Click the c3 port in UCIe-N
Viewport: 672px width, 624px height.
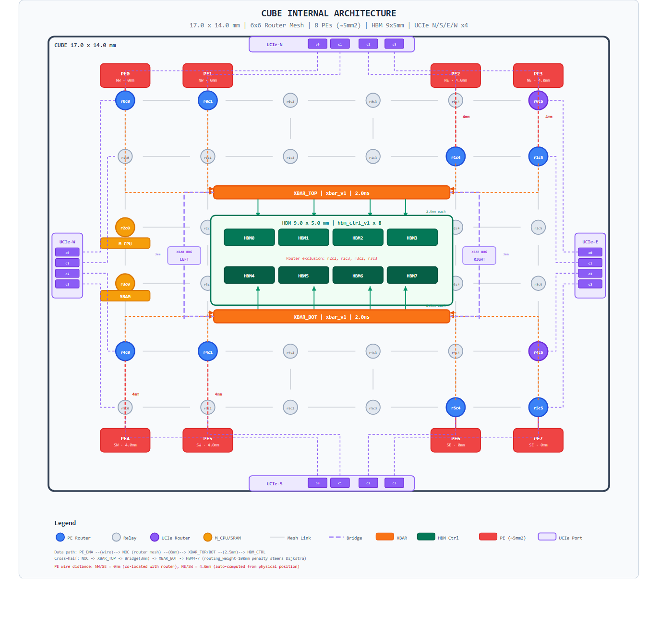click(x=394, y=44)
